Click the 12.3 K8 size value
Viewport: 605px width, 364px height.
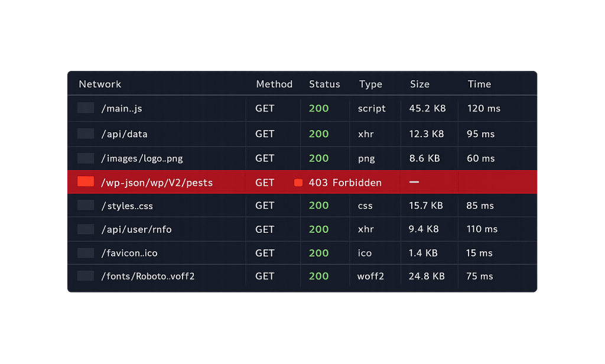(427, 134)
